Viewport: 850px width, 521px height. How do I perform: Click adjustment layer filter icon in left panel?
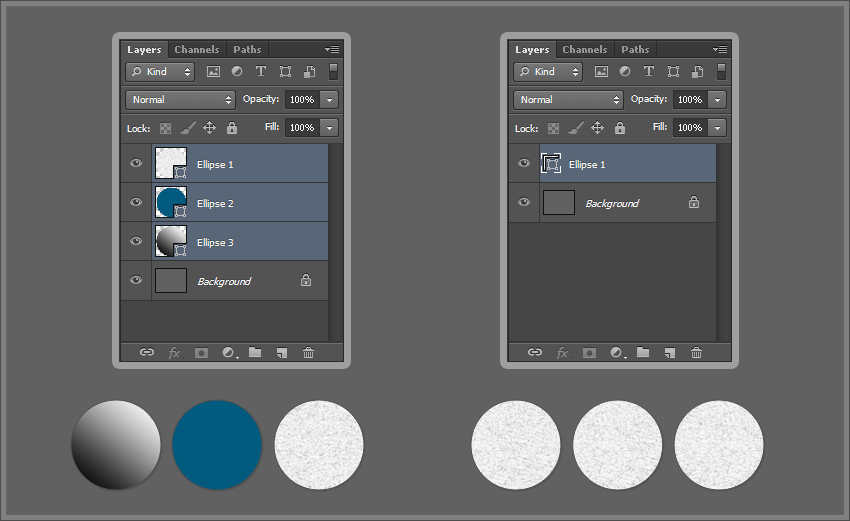237,71
